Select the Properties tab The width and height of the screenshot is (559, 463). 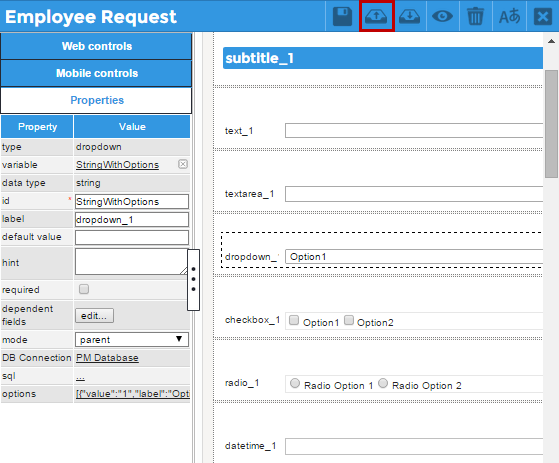[96, 100]
